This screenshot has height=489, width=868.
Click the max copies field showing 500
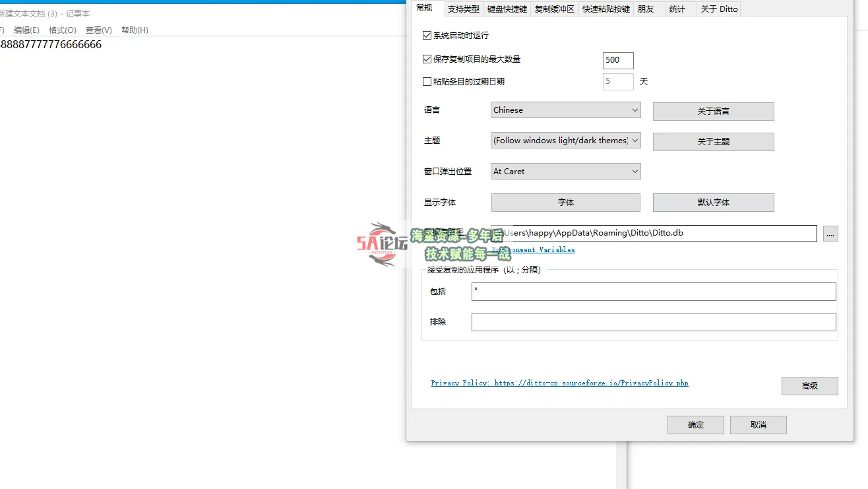pyautogui.click(x=618, y=60)
